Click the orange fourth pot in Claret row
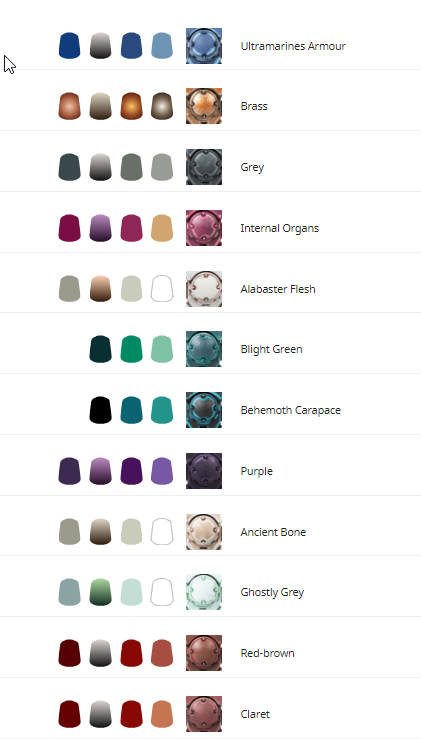The height and width of the screenshot is (739, 421). point(162,714)
